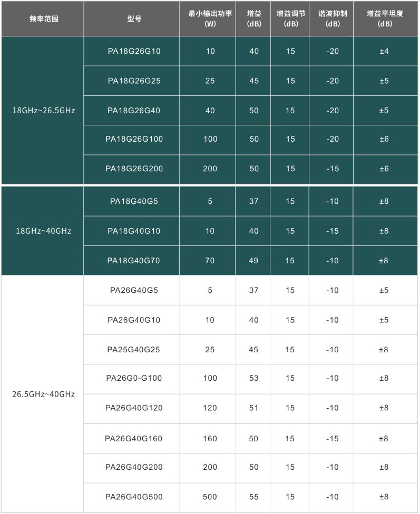Viewport: 420px width, 514px height.
Task: Click the ±4 flatness value cell
Action: (386, 51)
